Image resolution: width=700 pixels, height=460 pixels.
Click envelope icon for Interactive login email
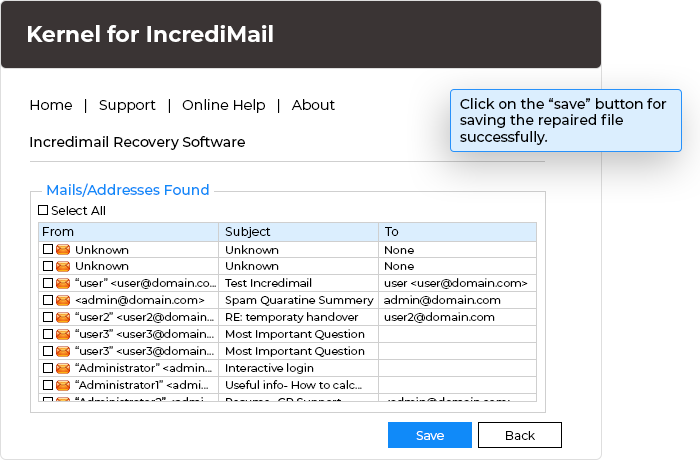coord(63,368)
